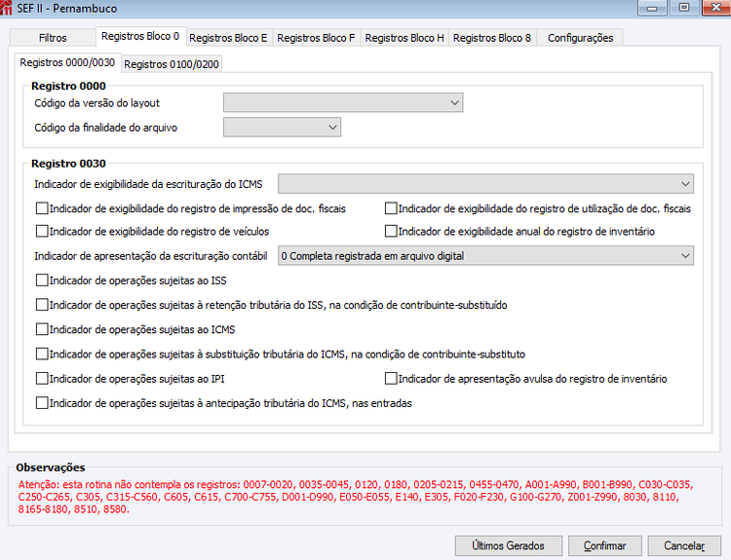731x560 pixels.
Task: Open the Registros Bloco E tab
Action: click(228, 38)
